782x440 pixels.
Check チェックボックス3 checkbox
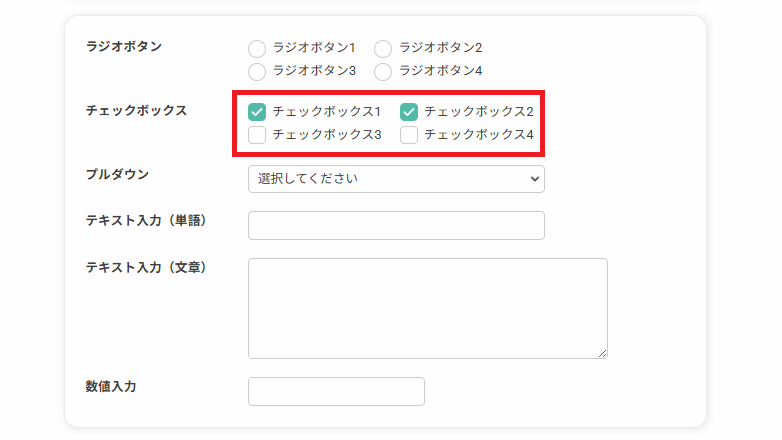tap(257, 135)
